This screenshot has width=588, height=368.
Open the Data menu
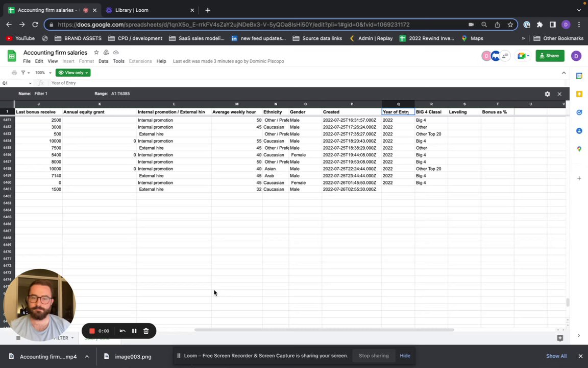pyautogui.click(x=103, y=61)
